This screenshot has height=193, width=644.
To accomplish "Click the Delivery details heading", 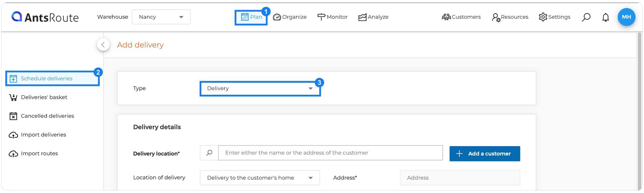I will [157, 127].
